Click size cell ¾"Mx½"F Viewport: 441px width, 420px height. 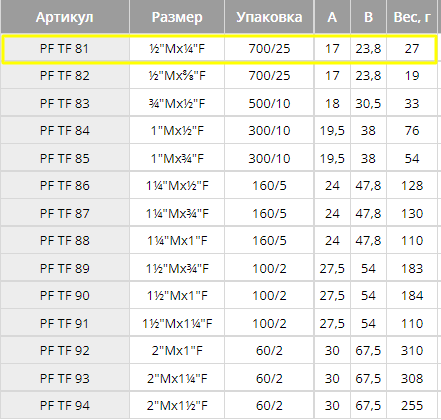(177, 103)
